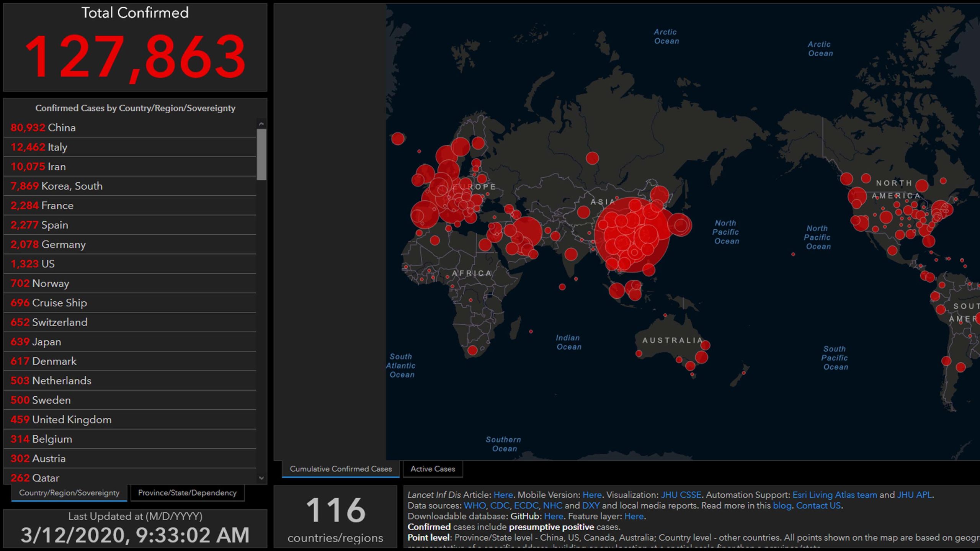Select the Country/Region/Sovereignty tab
The height and width of the screenshot is (551, 980).
pos(69,493)
